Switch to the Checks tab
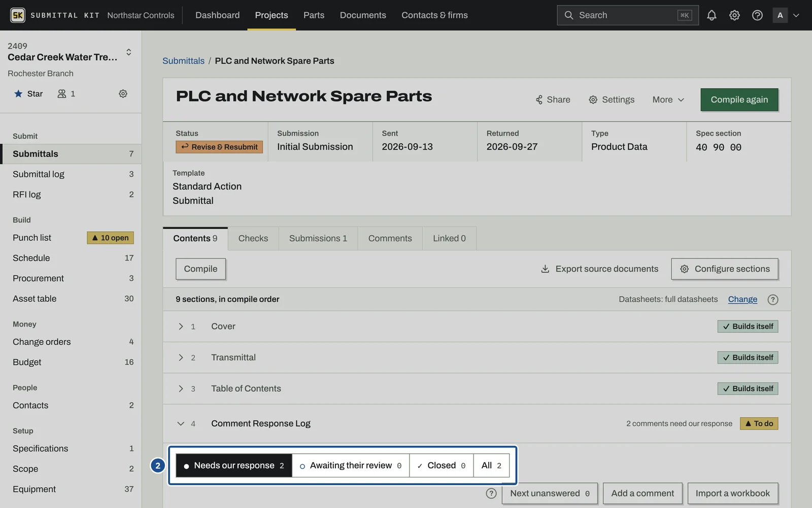This screenshot has width=812, height=508. point(253,238)
